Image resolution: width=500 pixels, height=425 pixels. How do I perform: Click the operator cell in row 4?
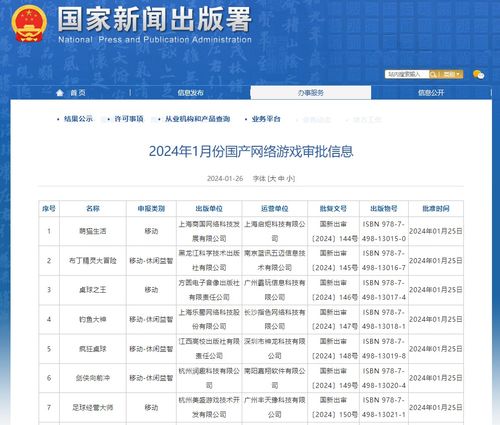pos(275,319)
